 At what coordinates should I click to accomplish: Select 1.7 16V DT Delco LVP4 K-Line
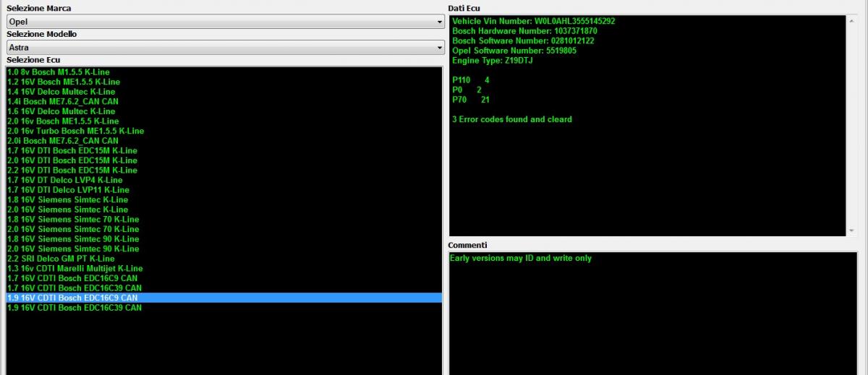[x=224, y=180]
